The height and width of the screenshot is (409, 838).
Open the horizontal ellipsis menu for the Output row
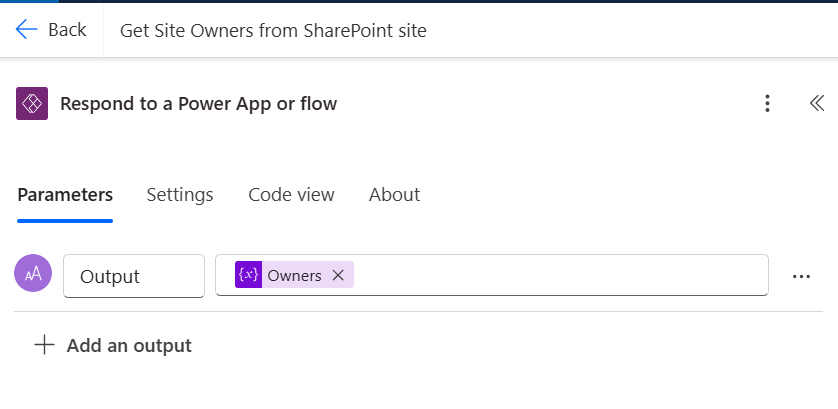[x=801, y=277]
